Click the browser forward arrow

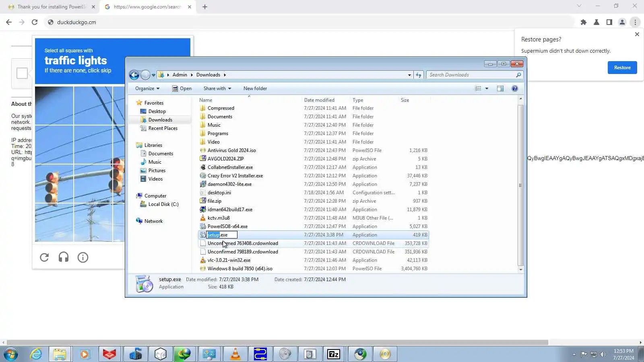22,22
